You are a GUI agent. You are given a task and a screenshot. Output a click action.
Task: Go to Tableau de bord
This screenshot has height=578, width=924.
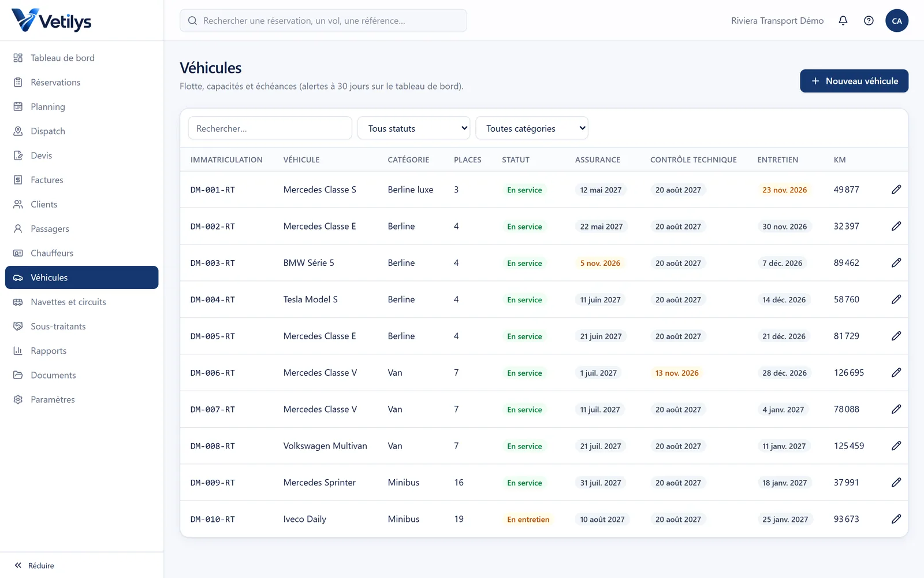pos(82,58)
